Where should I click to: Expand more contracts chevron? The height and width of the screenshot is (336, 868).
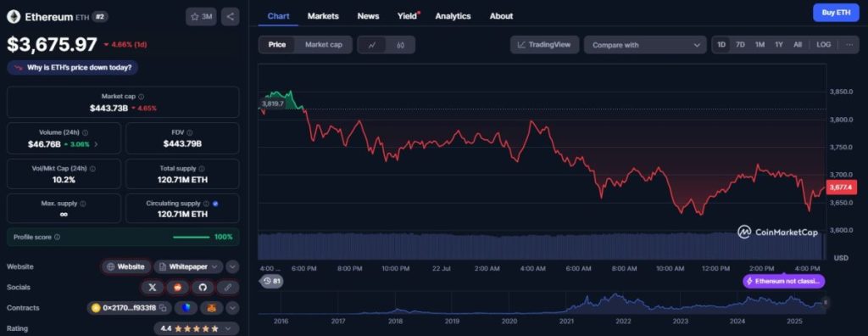coord(232,308)
